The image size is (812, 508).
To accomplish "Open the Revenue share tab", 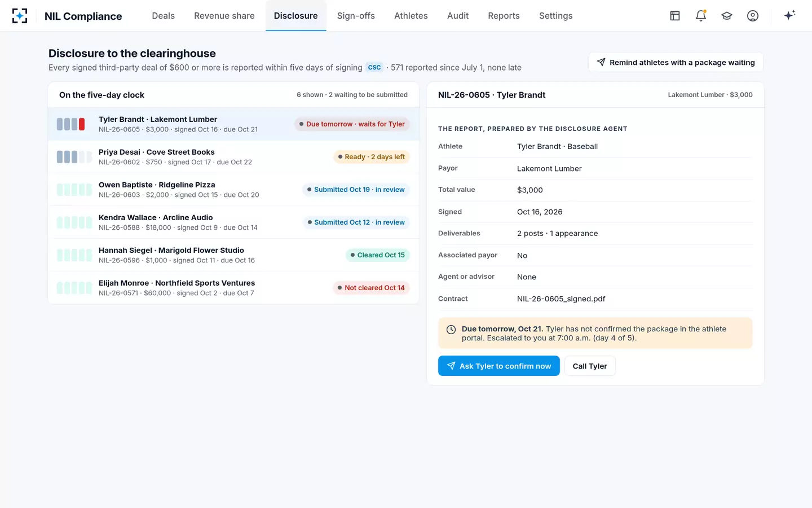I will (x=224, y=16).
